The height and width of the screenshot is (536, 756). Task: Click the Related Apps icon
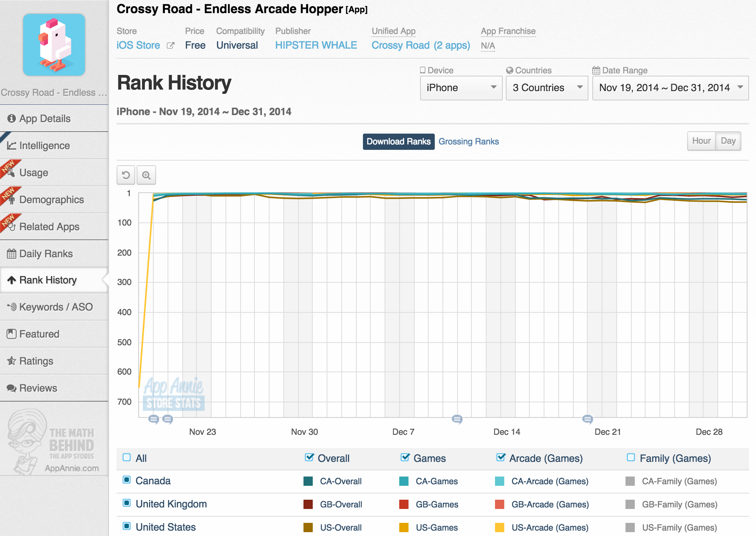point(12,227)
